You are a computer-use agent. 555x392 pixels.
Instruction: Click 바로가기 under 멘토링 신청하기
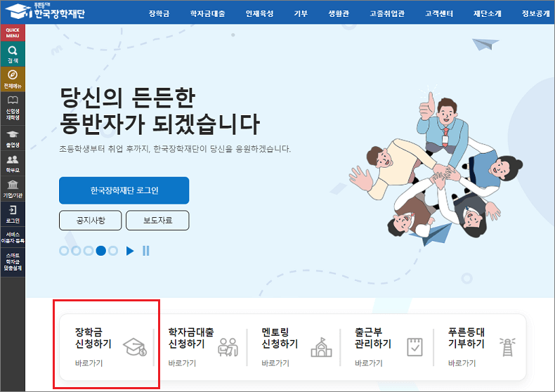click(275, 363)
